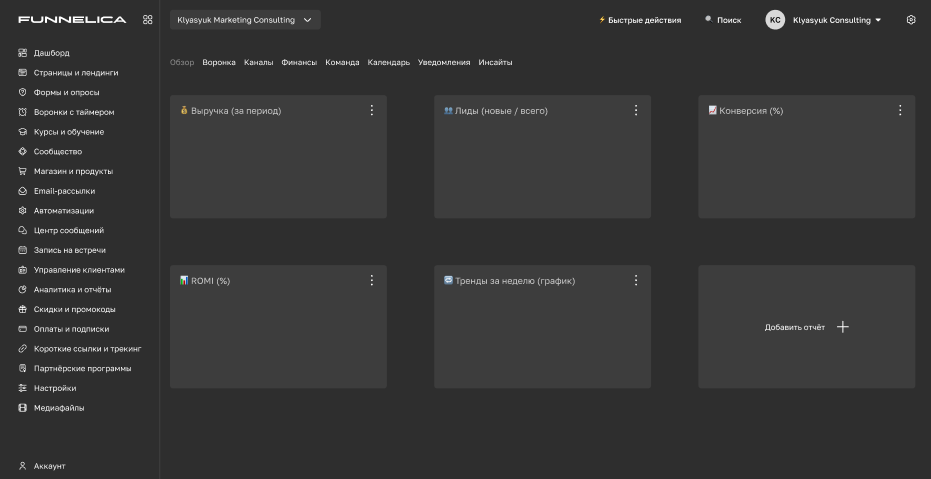Switch to the Финансы tab
The height and width of the screenshot is (479, 931).
point(299,63)
